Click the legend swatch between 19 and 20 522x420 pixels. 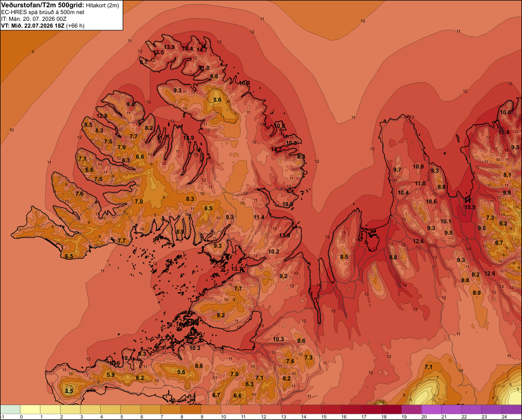412,409
